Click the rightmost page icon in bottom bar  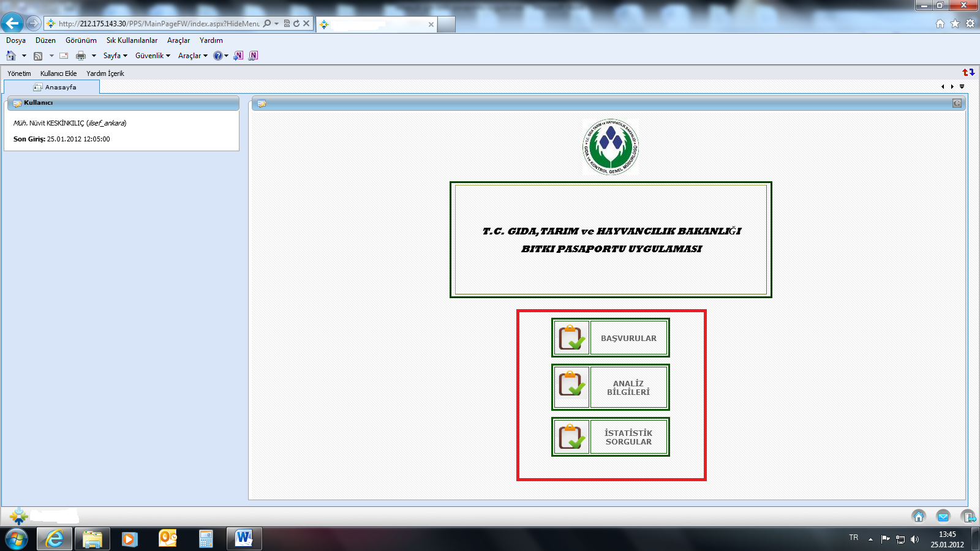[968, 516]
